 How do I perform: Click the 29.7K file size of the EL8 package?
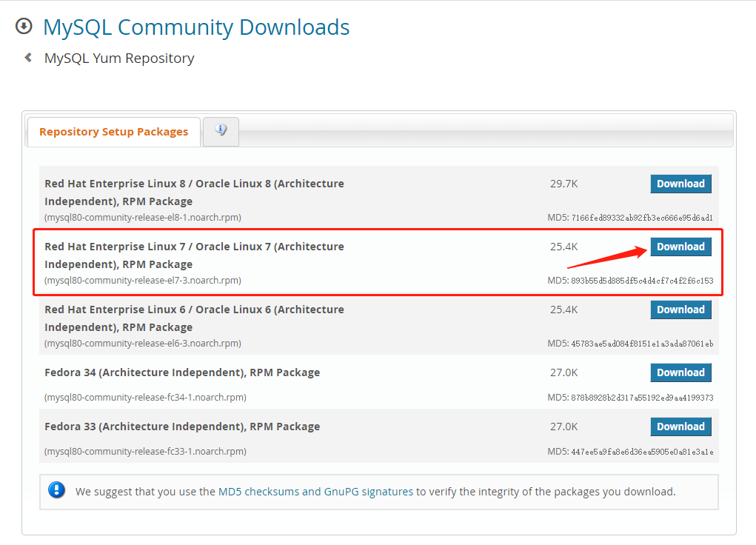(563, 184)
